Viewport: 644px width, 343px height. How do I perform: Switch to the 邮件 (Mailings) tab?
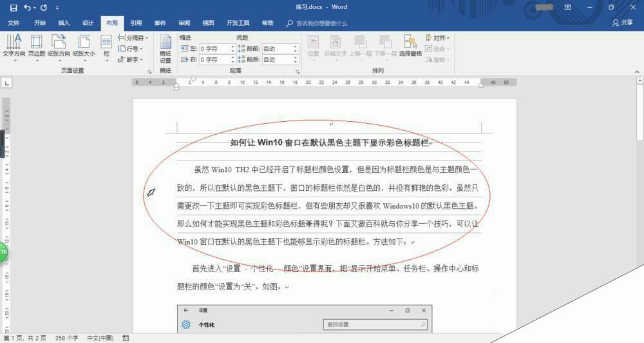pyautogui.click(x=160, y=23)
